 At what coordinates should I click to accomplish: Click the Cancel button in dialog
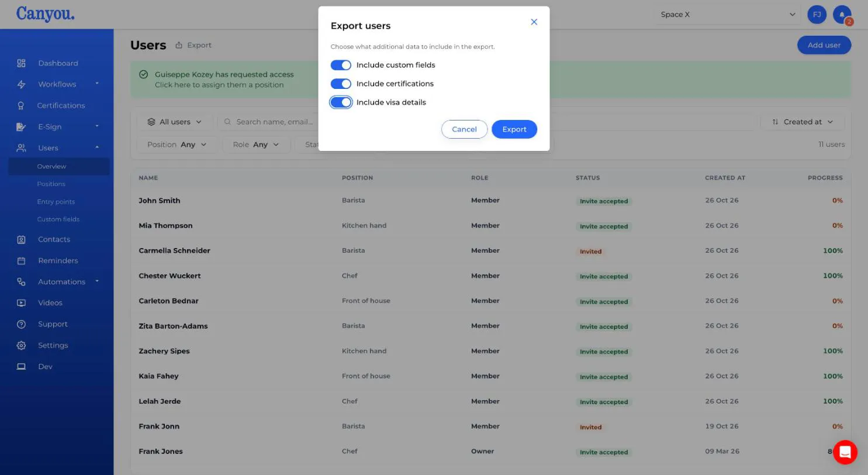click(x=464, y=129)
